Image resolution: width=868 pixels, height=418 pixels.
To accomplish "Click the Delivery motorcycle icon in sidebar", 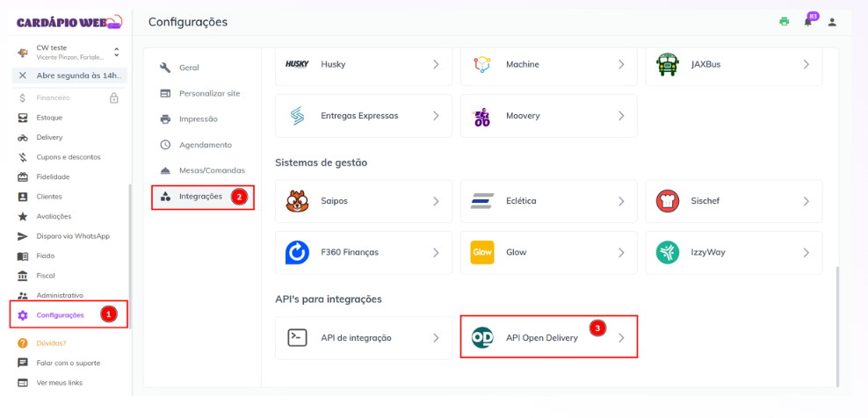I will [x=23, y=137].
